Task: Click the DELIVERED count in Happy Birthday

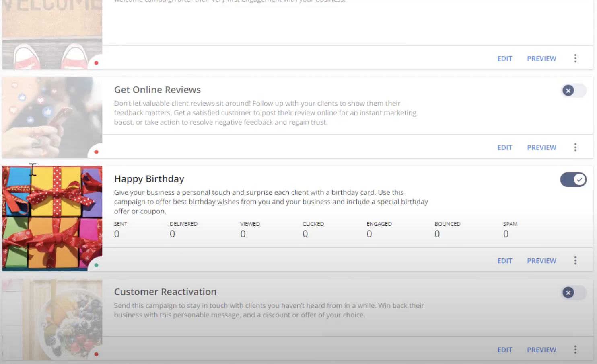Action: coord(172,234)
